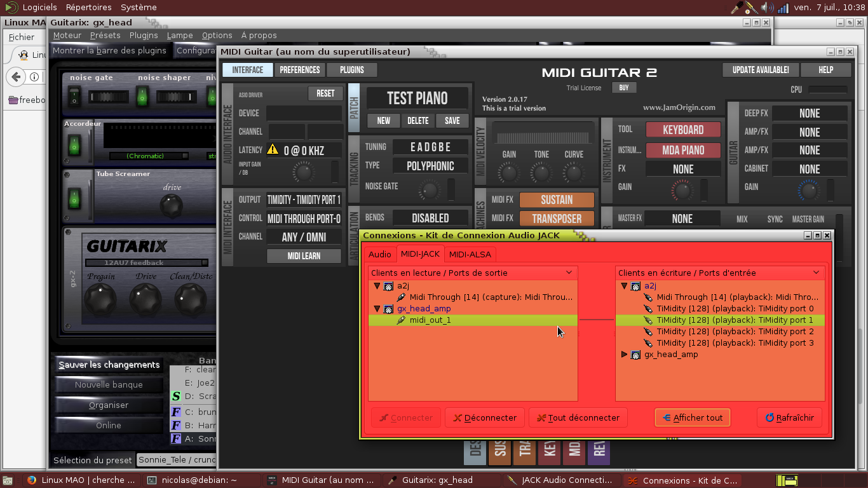Toggle the TRANSPOSER MIDI FX machine
Image resolution: width=868 pixels, height=488 pixels.
[557, 219]
